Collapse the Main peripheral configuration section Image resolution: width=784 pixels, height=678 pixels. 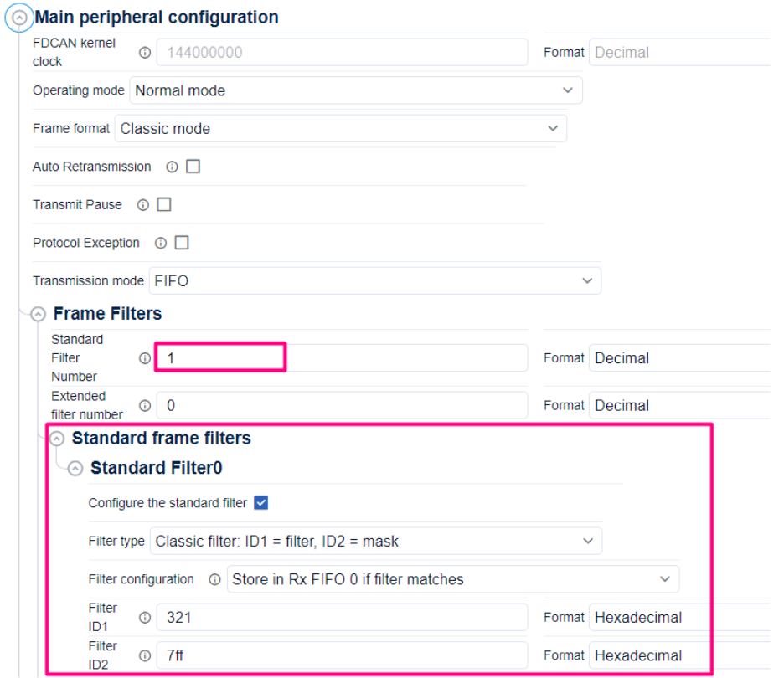point(19,17)
